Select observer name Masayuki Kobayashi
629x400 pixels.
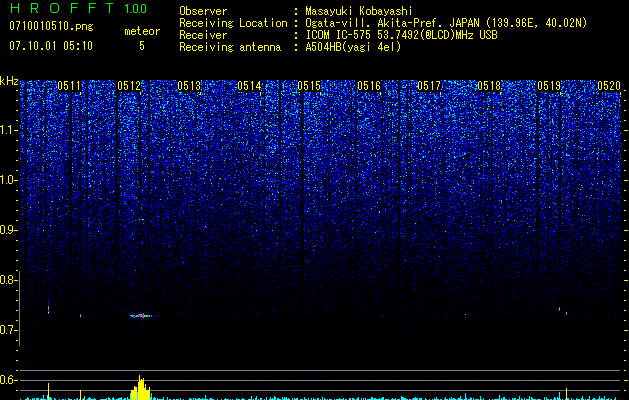359,11
